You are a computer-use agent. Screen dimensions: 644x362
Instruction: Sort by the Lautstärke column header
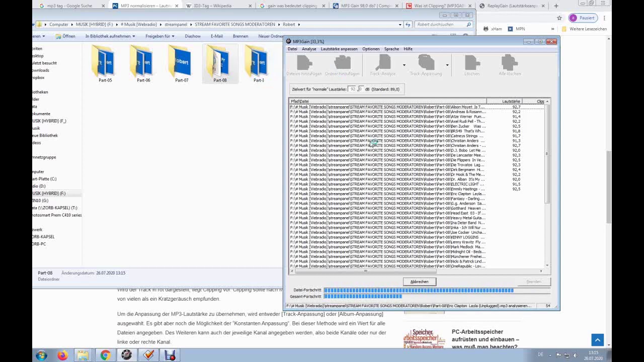pyautogui.click(x=504, y=102)
